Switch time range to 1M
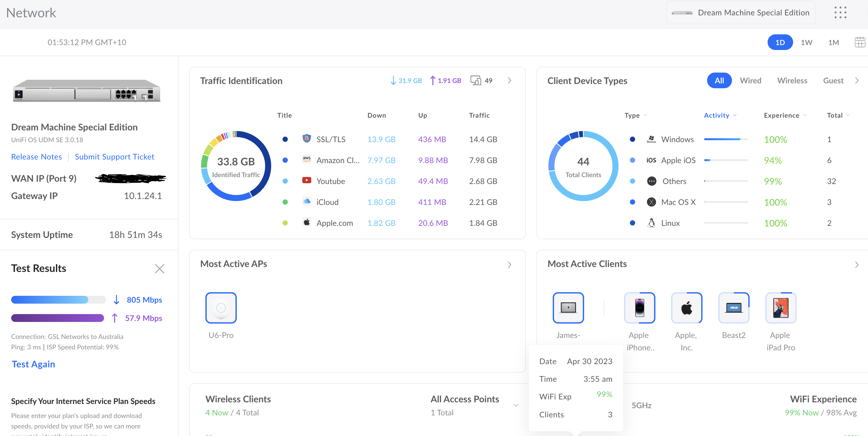The image size is (868, 436). 833,42
